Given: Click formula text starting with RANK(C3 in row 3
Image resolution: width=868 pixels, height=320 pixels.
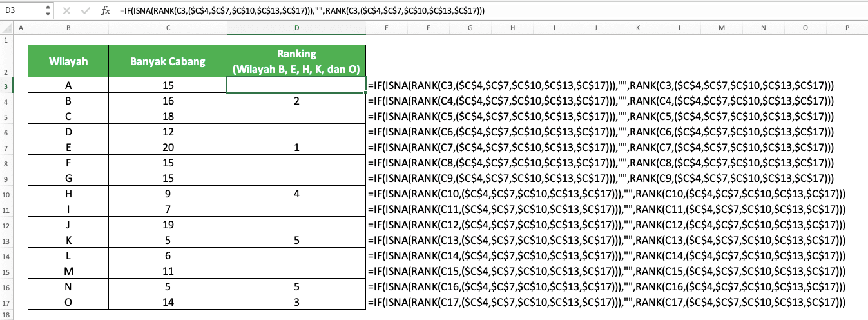Looking at the screenshot, I should (x=601, y=85).
